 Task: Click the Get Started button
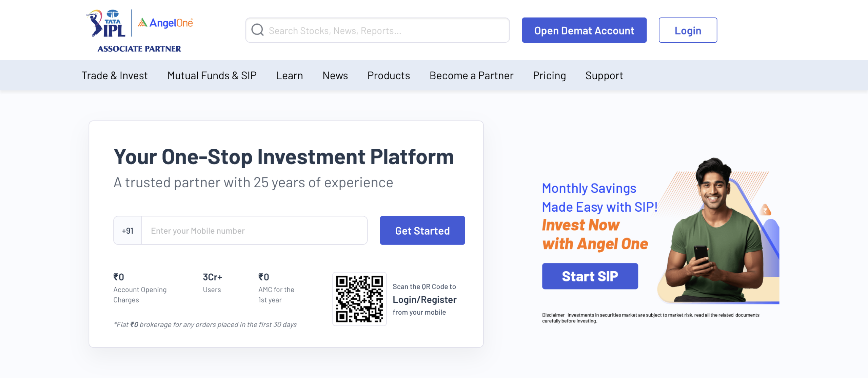point(422,231)
